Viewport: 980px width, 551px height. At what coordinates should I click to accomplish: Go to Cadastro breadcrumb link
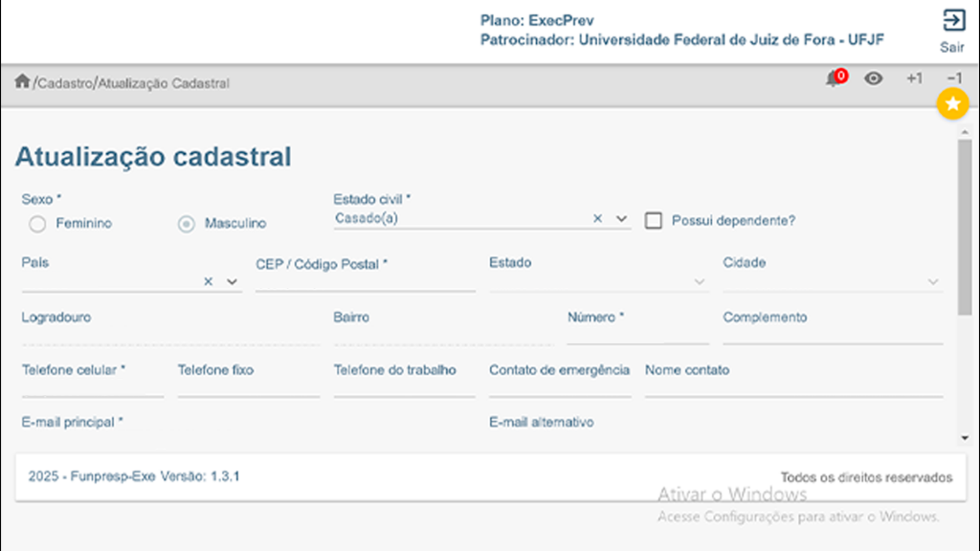pos(64,83)
